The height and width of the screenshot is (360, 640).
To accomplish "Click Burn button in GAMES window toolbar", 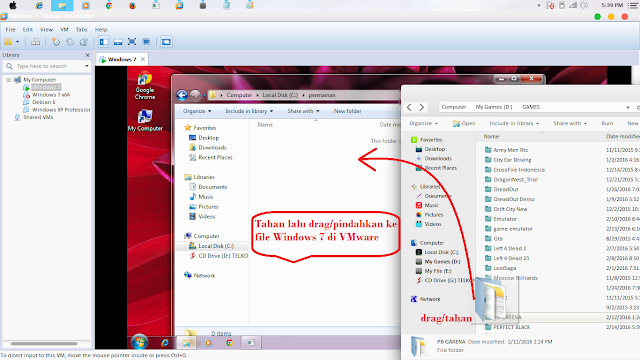I will pos(607,123).
